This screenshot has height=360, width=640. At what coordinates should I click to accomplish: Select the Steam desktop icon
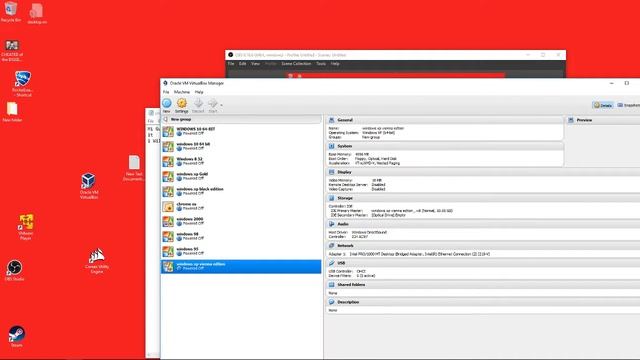point(16,336)
